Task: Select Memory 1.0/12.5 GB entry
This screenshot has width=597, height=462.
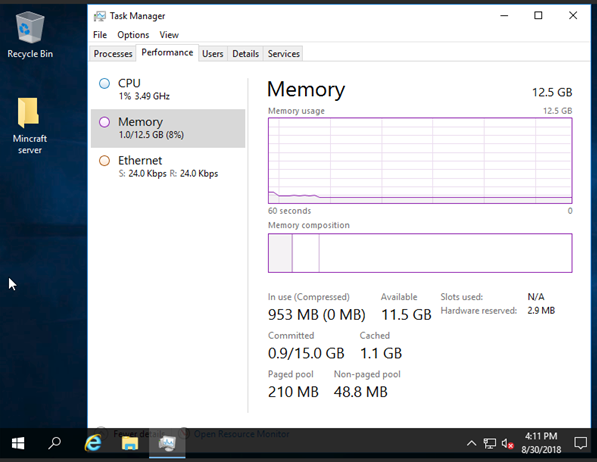Action: click(x=168, y=128)
